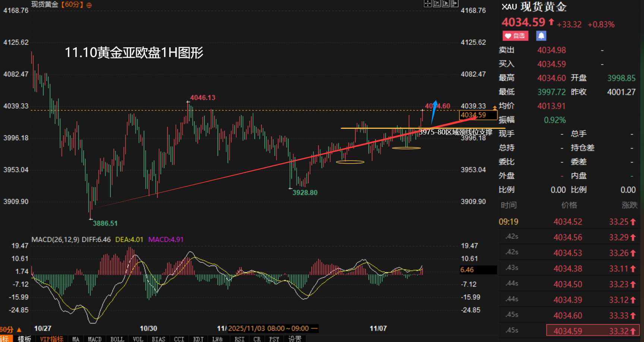Screen dimensions: 644x342
Task: Click the blue bell alert icon
Action: (541, 36)
